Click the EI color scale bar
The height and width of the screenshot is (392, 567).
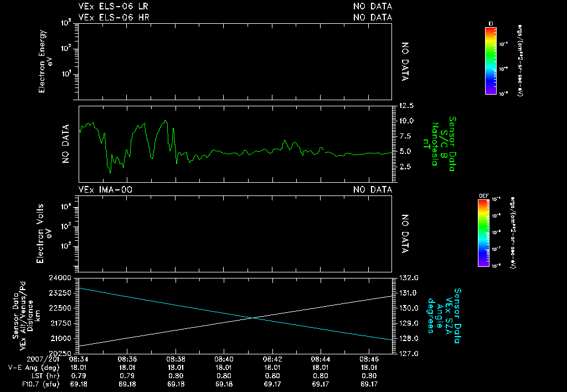(x=491, y=61)
